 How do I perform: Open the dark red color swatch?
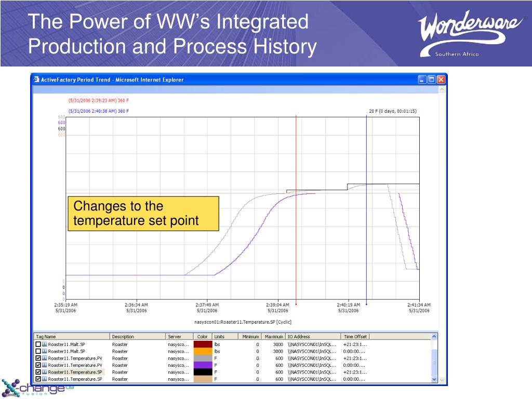(203, 344)
